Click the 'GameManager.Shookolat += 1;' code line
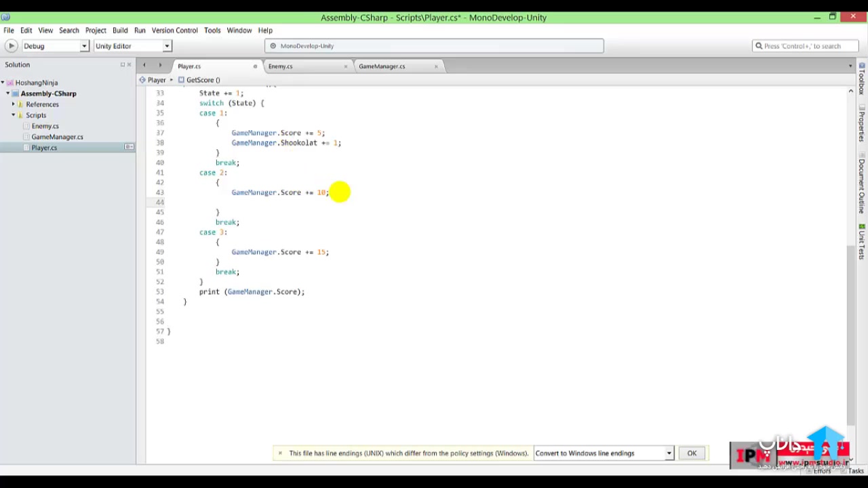 [x=286, y=143]
